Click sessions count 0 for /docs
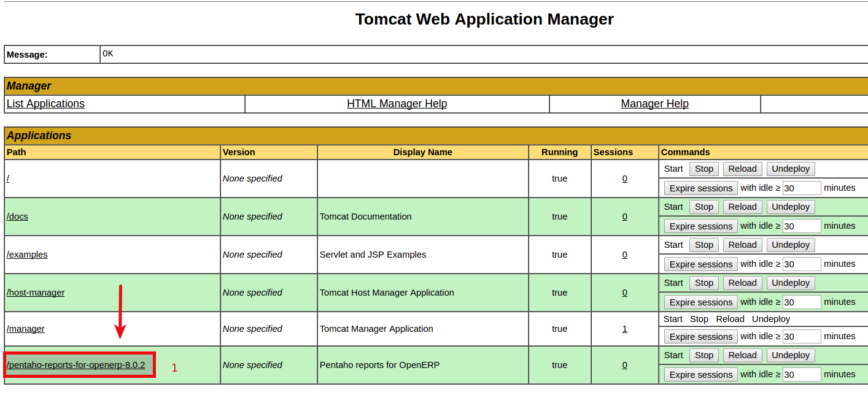Viewport: 868px width, 395px height. click(625, 217)
